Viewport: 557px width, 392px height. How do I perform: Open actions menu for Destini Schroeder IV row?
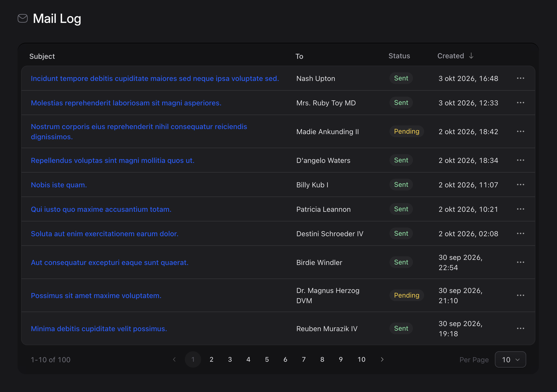[520, 233]
